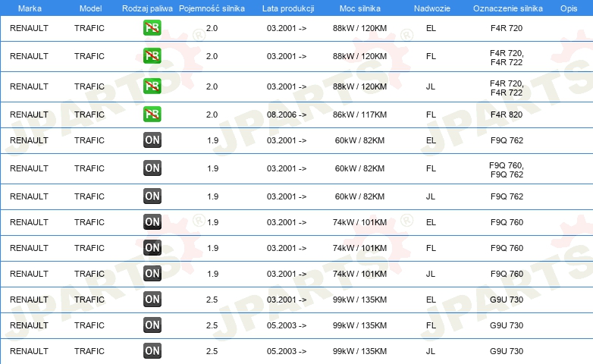Click the petrol fuel icon in the 2.0 FL F4R 720, F4R 722 row
Image resolution: width=593 pixels, height=364 pixels.
coord(152,55)
